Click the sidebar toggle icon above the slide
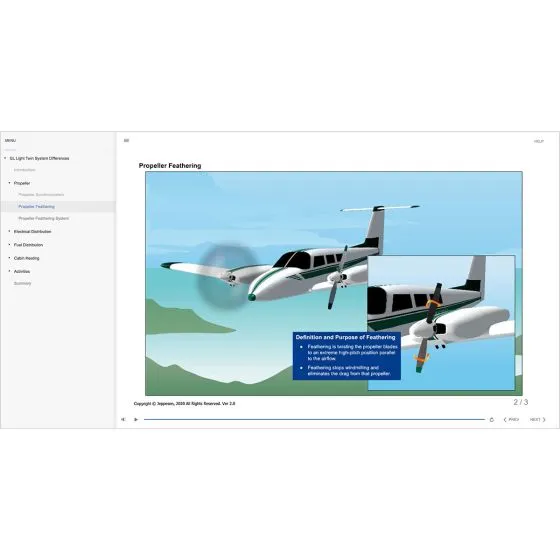Screen dimensions: 560x560 tap(126, 140)
